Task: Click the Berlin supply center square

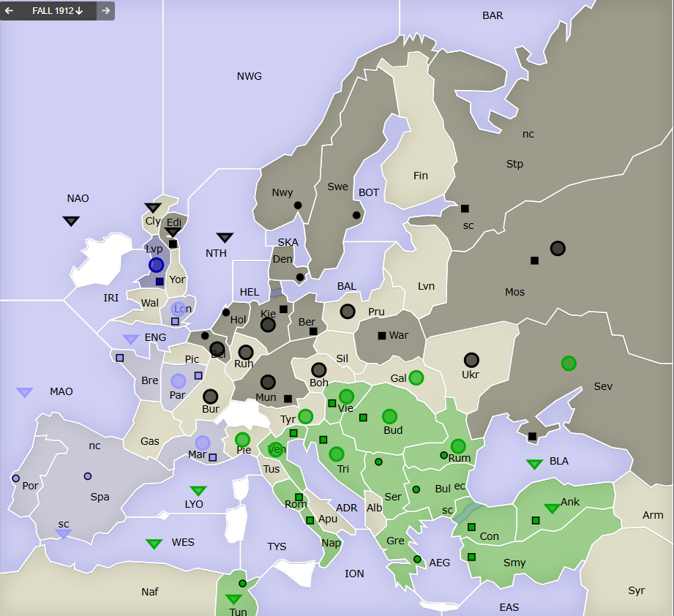Action: [313, 331]
